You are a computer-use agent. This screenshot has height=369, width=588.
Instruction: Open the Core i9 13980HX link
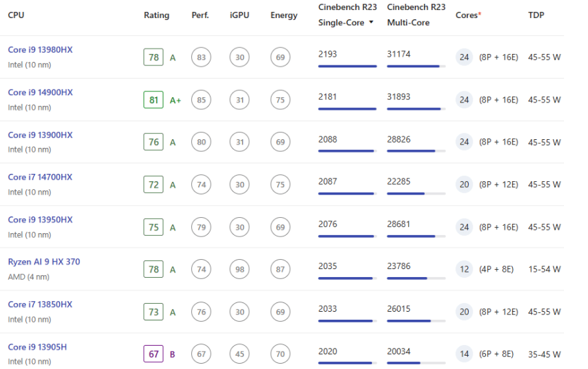tap(40, 50)
